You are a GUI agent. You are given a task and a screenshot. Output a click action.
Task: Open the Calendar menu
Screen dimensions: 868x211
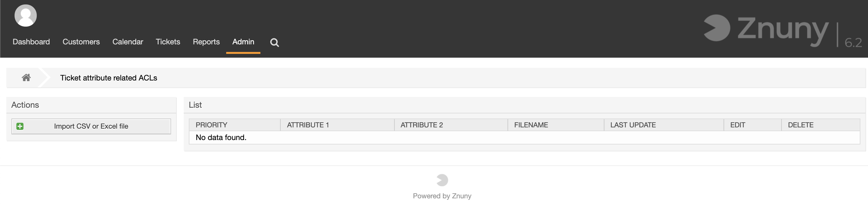[128, 42]
